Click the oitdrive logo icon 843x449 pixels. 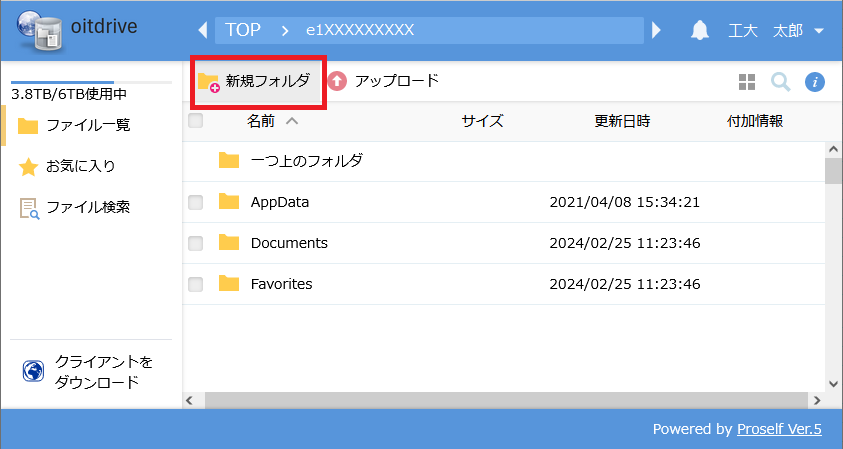coord(35,31)
